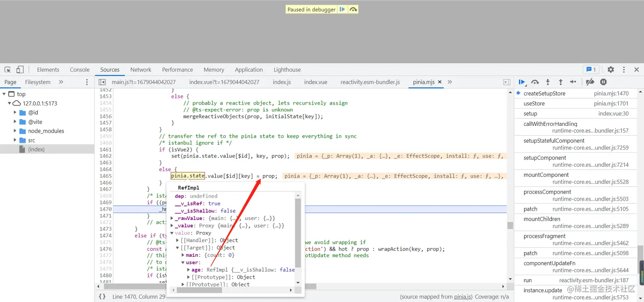Expand main: {count: 0} in popup
The width and height of the screenshot is (644, 302).
183,255
